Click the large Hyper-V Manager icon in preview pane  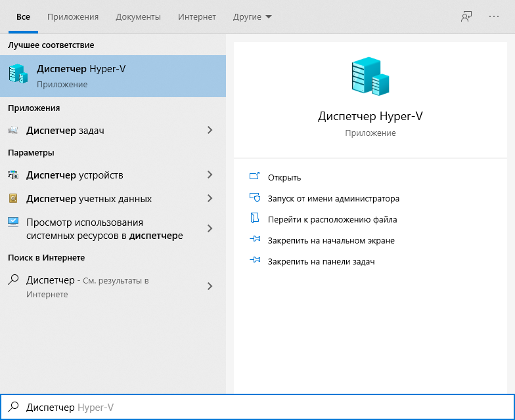click(370, 76)
